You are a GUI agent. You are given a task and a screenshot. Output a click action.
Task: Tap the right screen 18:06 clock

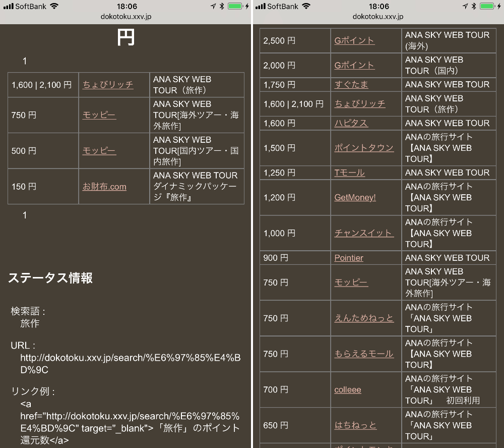click(379, 6)
